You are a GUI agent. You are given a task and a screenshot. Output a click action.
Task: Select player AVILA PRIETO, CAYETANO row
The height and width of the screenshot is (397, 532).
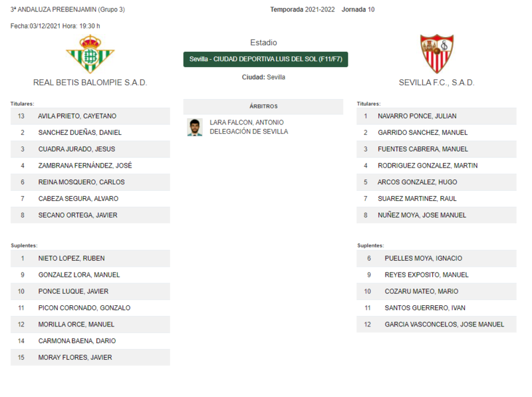[x=90, y=116]
